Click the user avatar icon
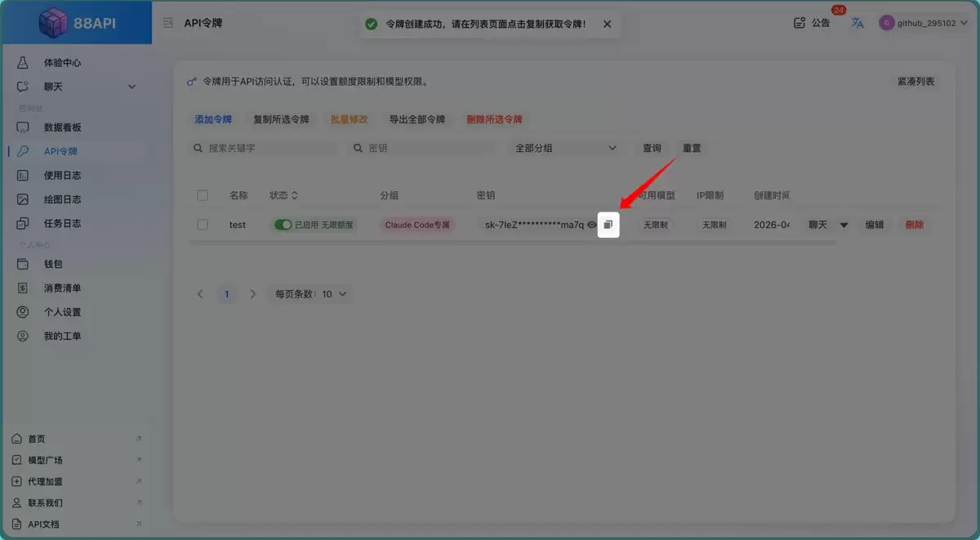The image size is (980, 540). tap(887, 23)
